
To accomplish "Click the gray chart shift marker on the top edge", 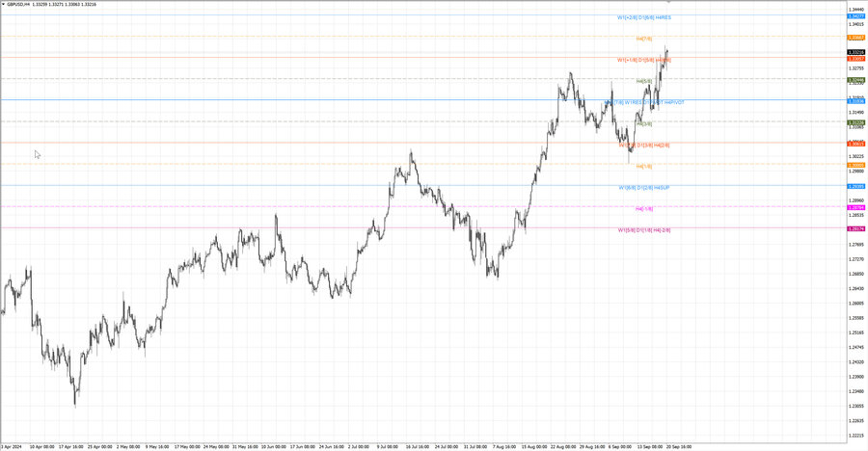I will [x=668, y=2].
